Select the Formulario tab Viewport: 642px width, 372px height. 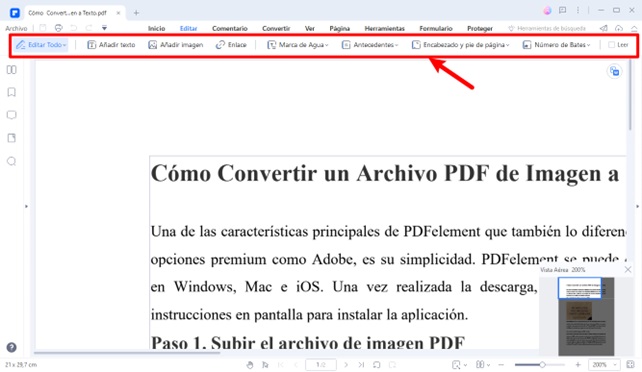tap(436, 28)
